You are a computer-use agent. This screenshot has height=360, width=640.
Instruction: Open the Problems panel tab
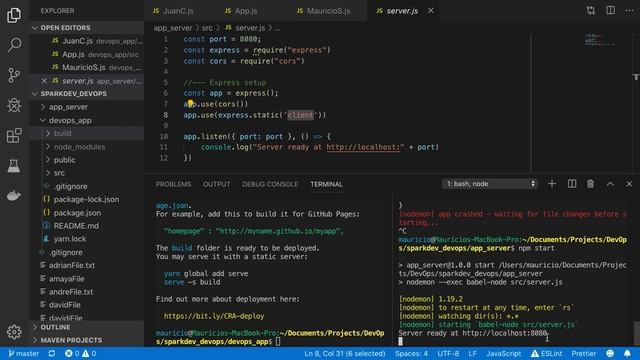173,184
